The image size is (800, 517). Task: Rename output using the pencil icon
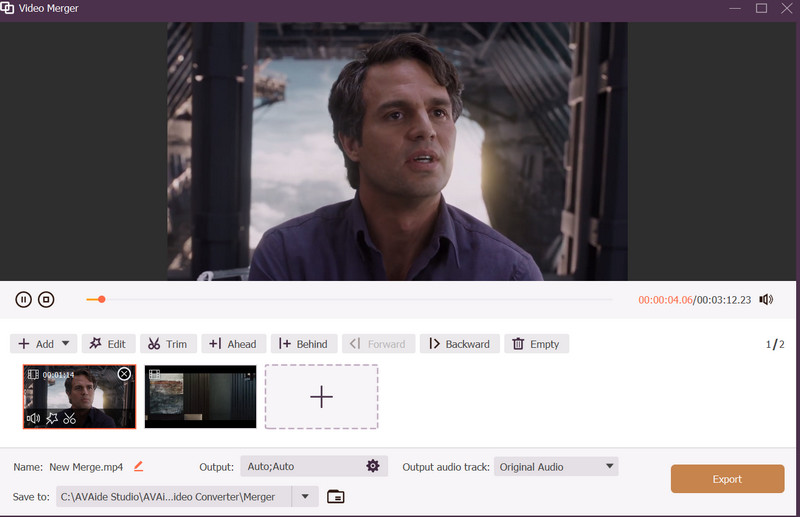tap(138, 466)
